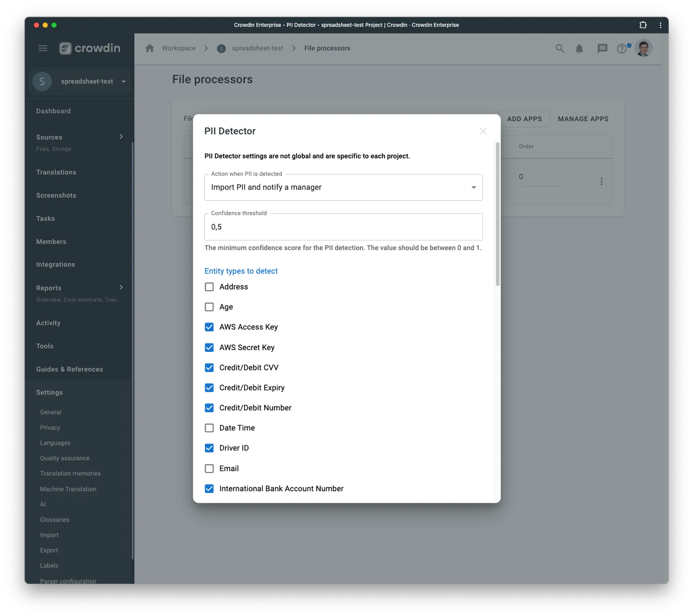This screenshot has height=616, width=693.
Task: Open Labels settings
Action: pos(49,566)
